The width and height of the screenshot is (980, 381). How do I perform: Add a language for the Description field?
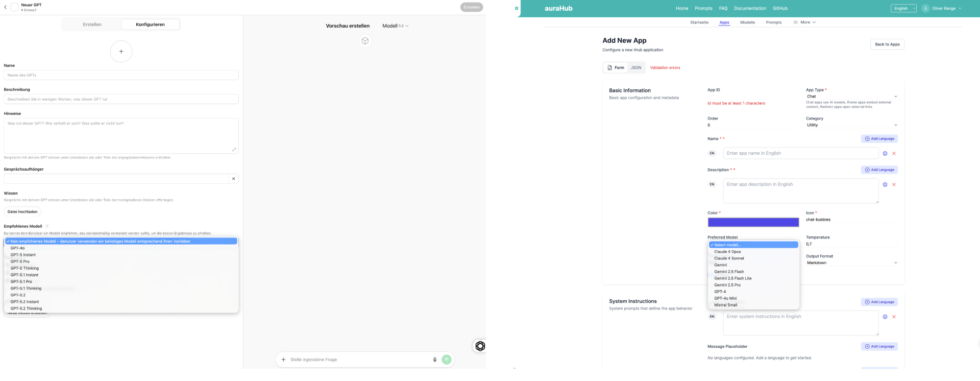pyautogui.click(x=879, y=170)
